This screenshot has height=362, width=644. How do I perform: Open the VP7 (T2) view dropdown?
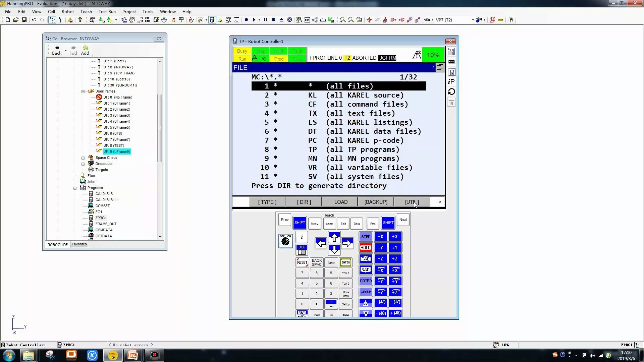[x=473, y=20]
